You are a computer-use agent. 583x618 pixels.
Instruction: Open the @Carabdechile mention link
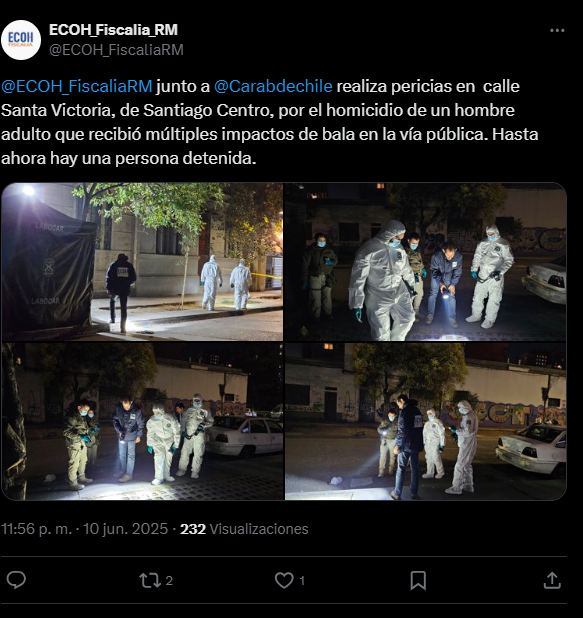pyautogui.click(x=273, y=86)
